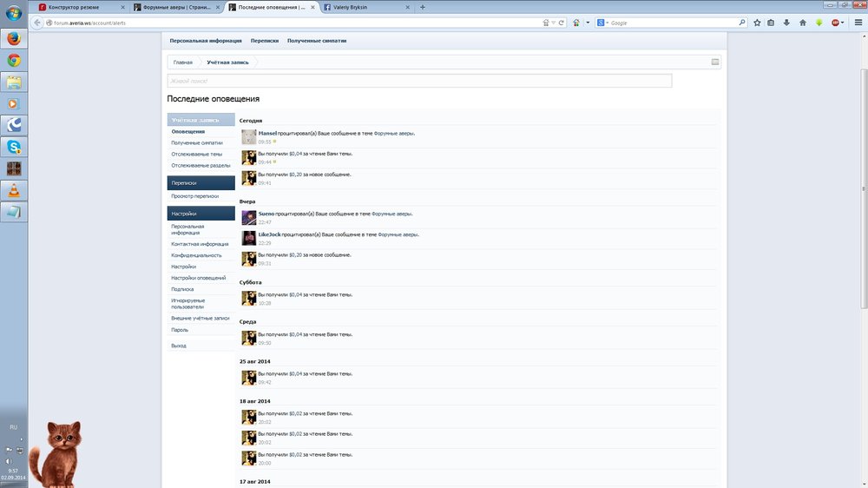868x488 pixels.
Task: Click quick navigation icon right of breadcrumb
Action: (714, 63)
